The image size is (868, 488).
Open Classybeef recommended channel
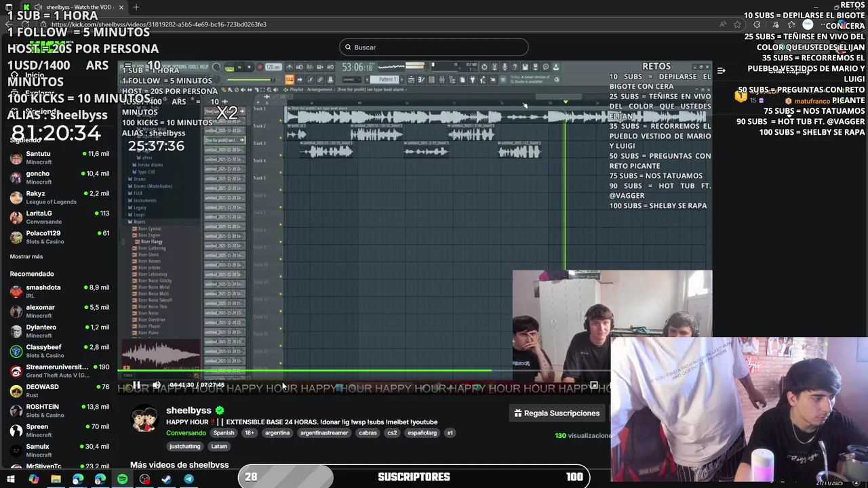tap(60, 351)
